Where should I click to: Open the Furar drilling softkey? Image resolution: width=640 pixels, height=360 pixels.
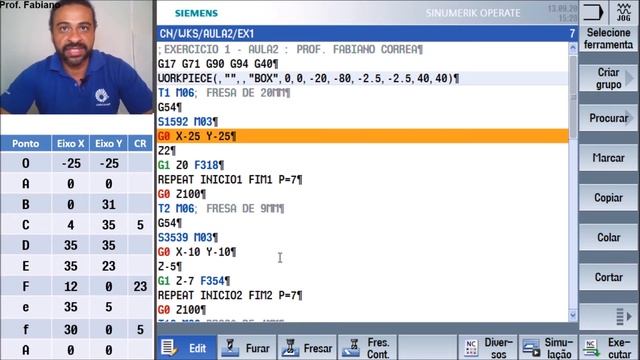tap(247, 348)
